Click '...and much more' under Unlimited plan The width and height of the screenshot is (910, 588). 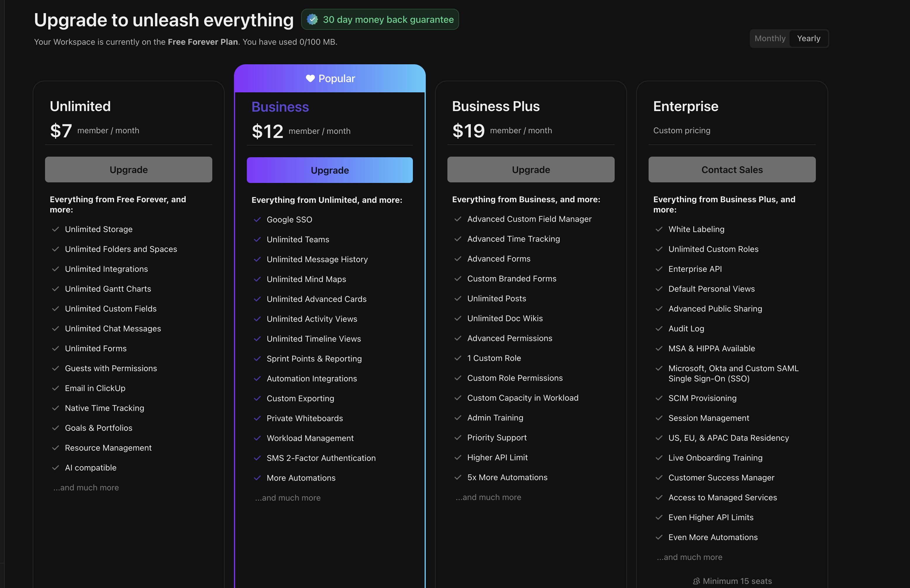click(x=86, y=487)
